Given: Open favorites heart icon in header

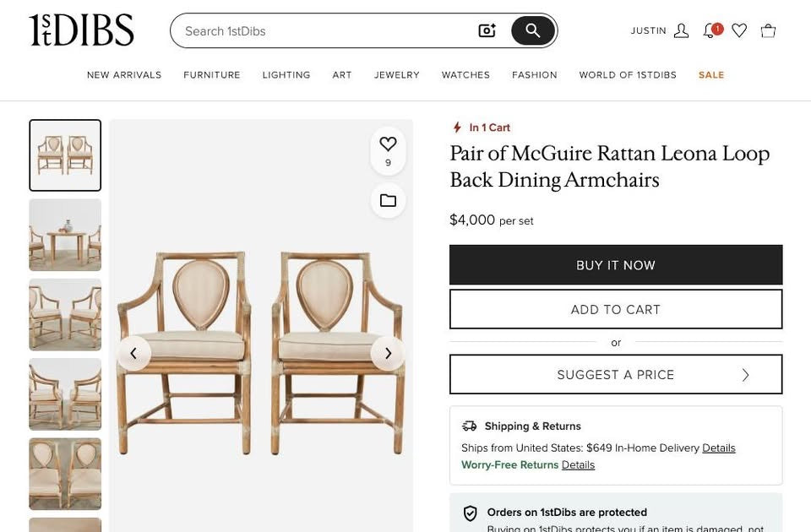Looking at the screenshot, I should tap(739, 30).
